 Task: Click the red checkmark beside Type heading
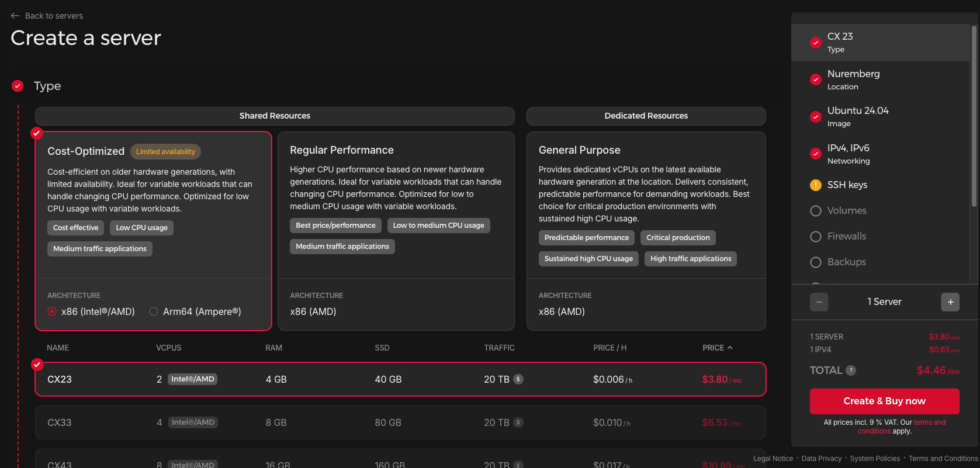(18, 86)
